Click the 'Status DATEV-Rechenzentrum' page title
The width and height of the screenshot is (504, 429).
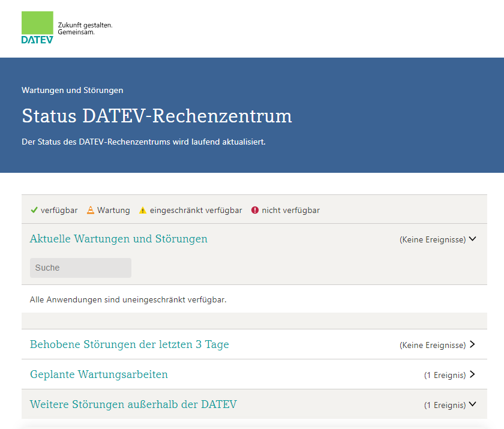[x=157, y=116]
